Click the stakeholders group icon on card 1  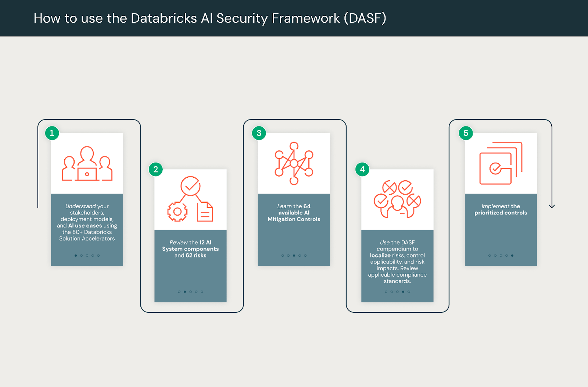tap(87, 164)
